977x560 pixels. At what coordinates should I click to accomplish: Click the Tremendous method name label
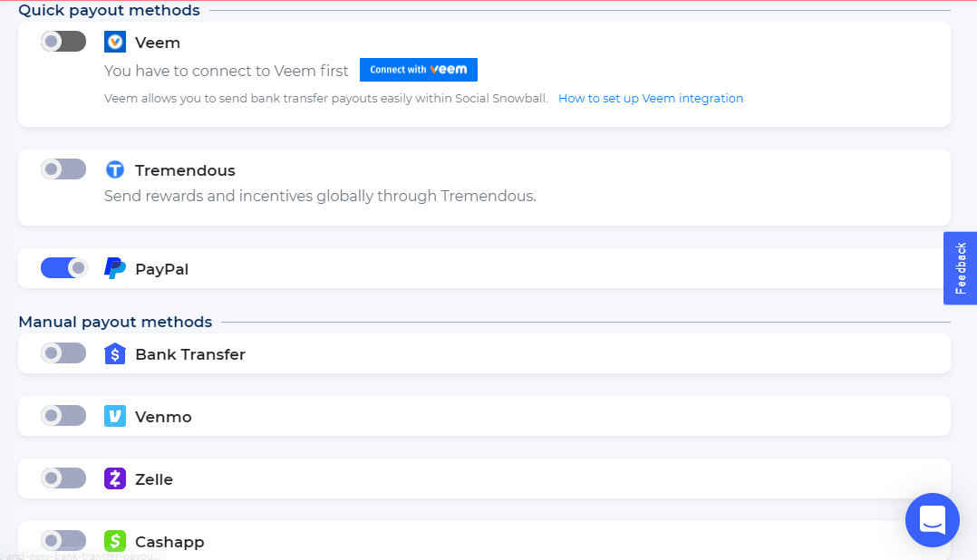pos(185,170)
